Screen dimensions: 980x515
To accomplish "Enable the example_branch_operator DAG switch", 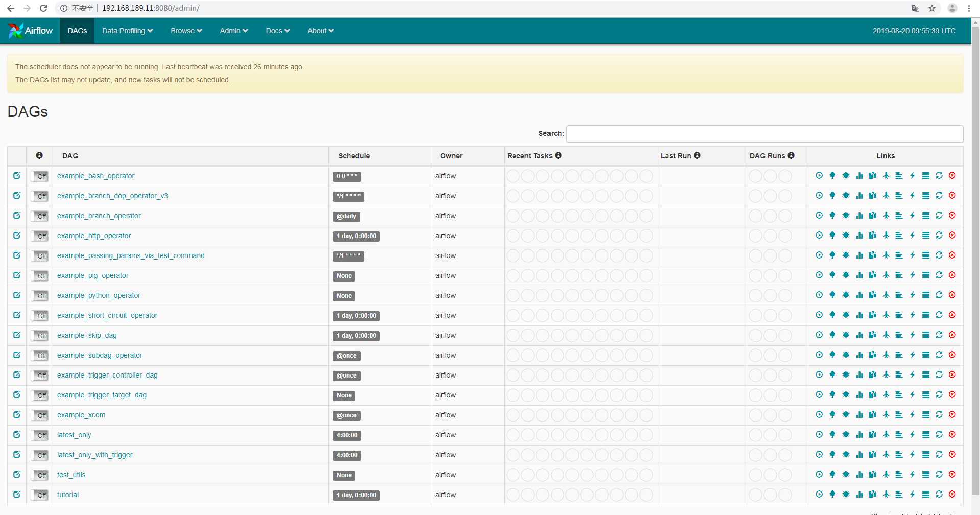I will click(39, 216).
